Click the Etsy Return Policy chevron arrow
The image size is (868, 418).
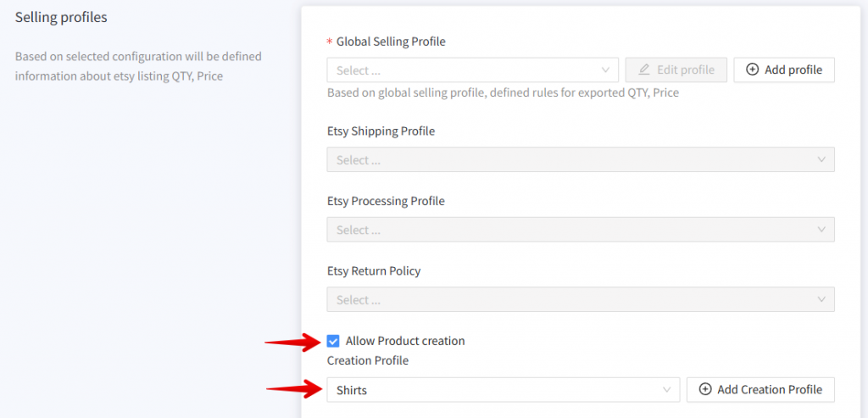coord(821,299)
